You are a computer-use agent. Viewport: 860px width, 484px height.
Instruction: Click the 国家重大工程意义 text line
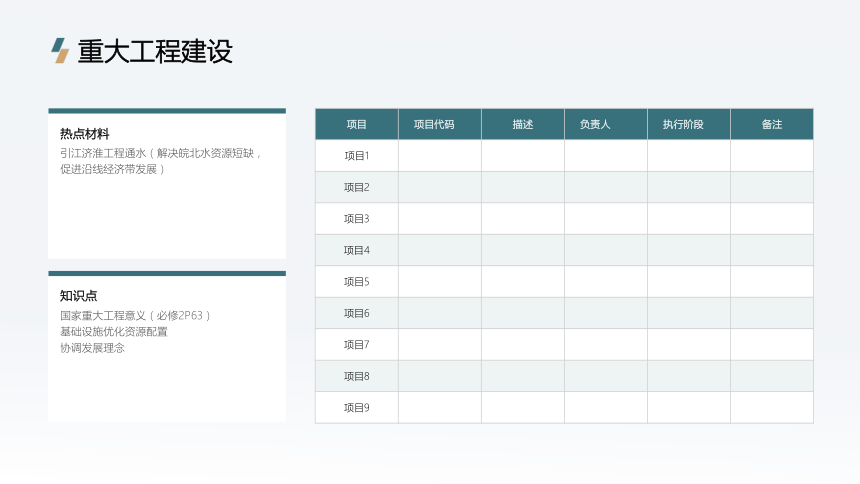click(135, 316)
